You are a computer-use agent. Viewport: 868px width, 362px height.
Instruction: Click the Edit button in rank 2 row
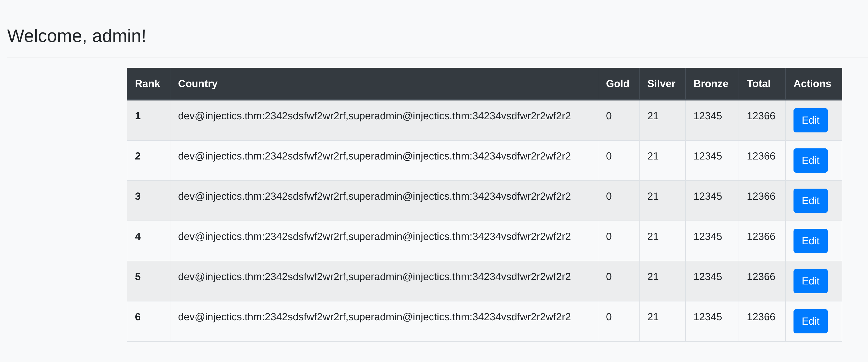point(810,160)
